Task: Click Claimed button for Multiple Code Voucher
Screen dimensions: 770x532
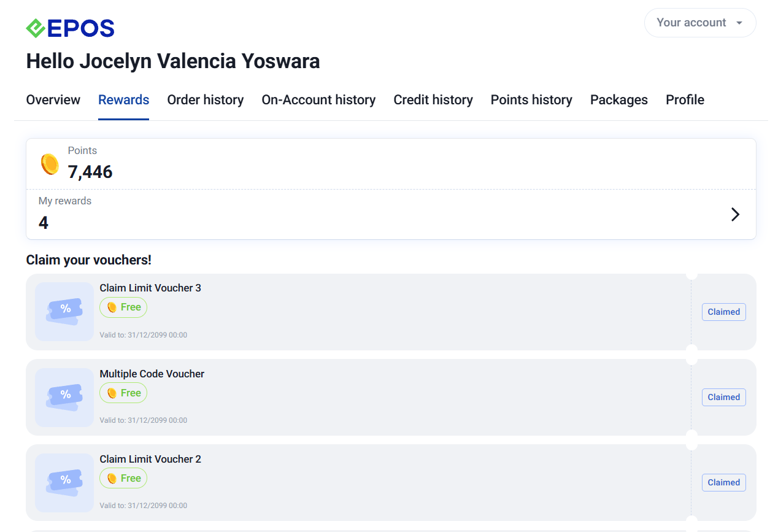Action: click(724, 397)
